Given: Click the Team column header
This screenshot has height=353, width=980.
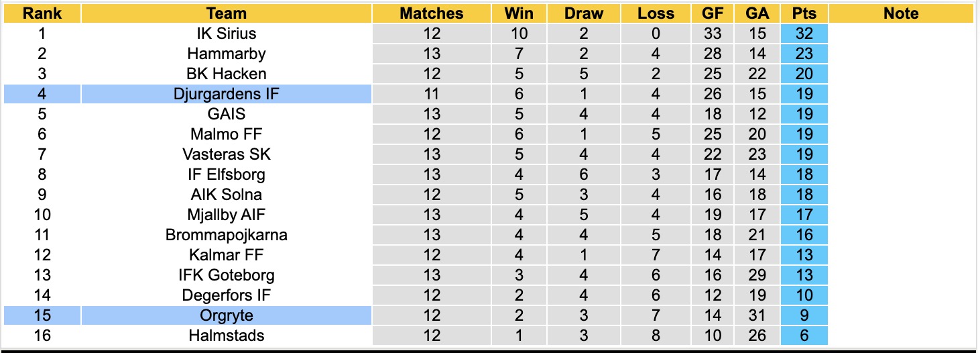Looking at the screenshot, I should click(x=227, y=13).
